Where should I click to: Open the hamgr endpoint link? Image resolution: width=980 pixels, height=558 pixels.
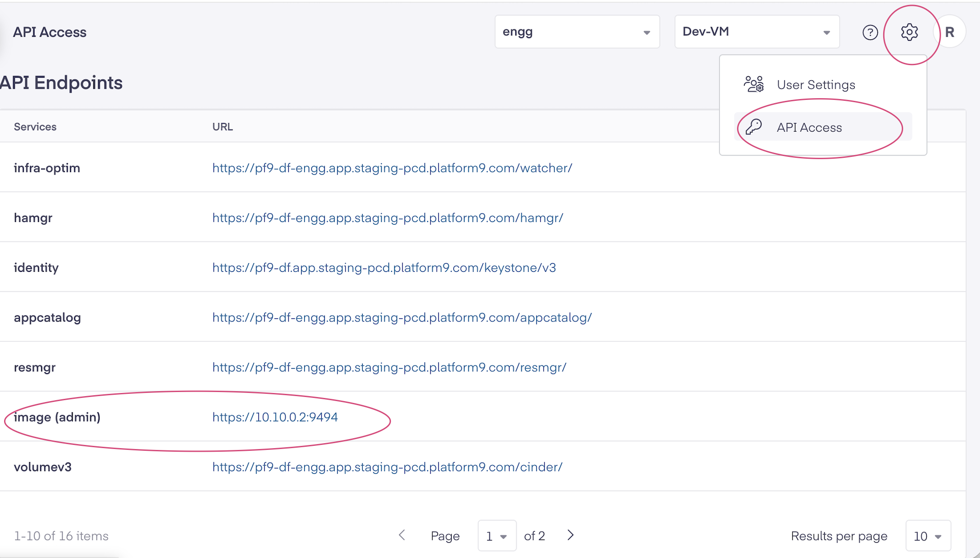click(387, 218)
